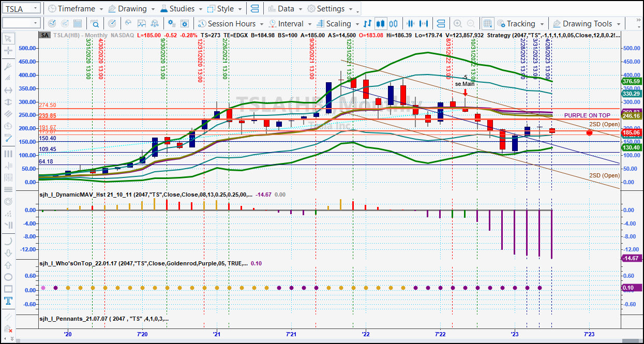The image size is (644, 344).
Task: Select the ellipse drawing tool
Action: pos(8,277)
